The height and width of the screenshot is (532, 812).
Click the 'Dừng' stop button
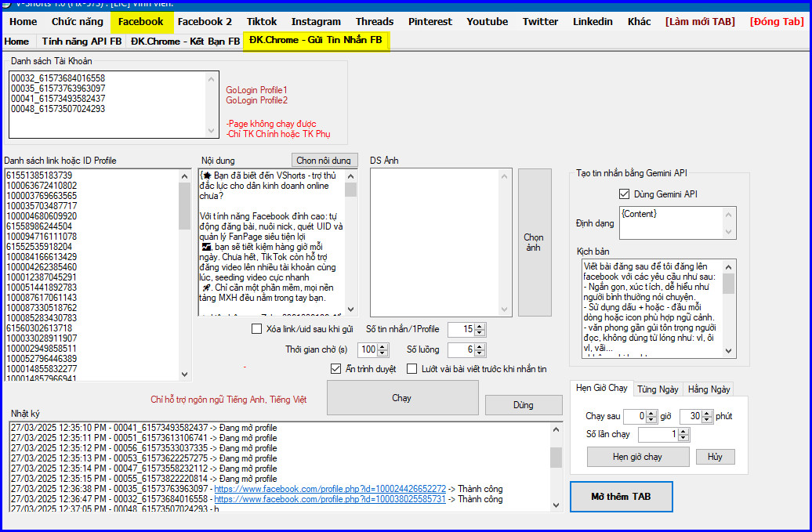point(523,405)
